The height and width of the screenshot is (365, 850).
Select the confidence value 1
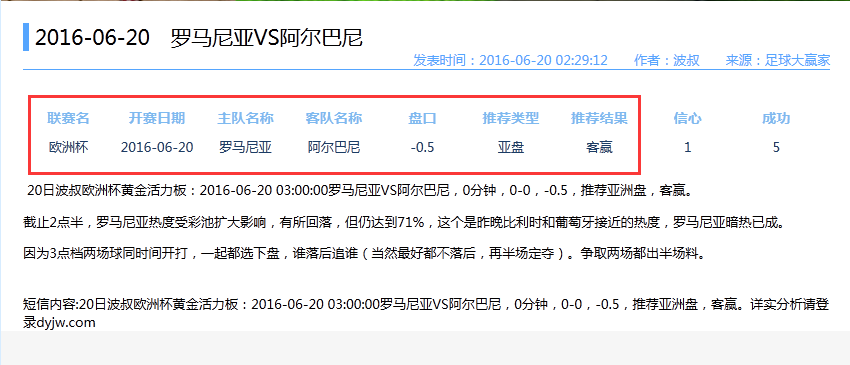click(687, 147)
